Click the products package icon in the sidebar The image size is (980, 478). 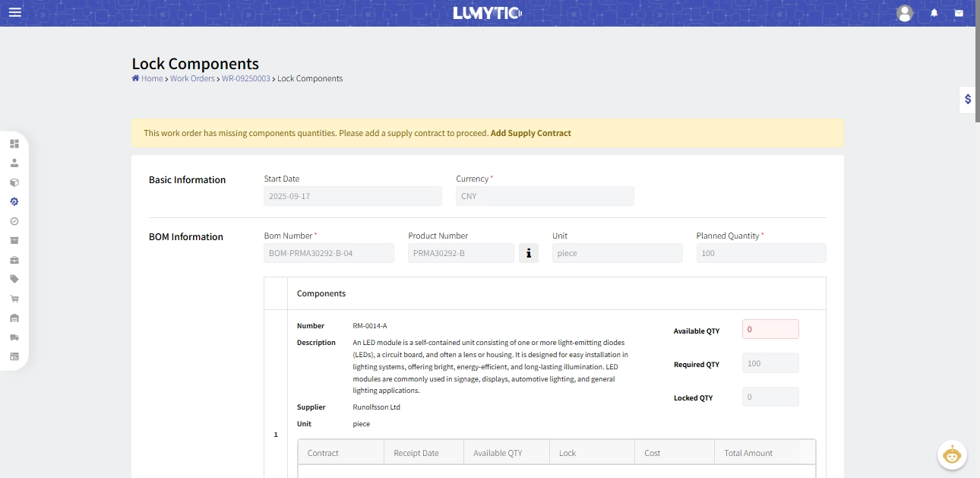(14, 182)
